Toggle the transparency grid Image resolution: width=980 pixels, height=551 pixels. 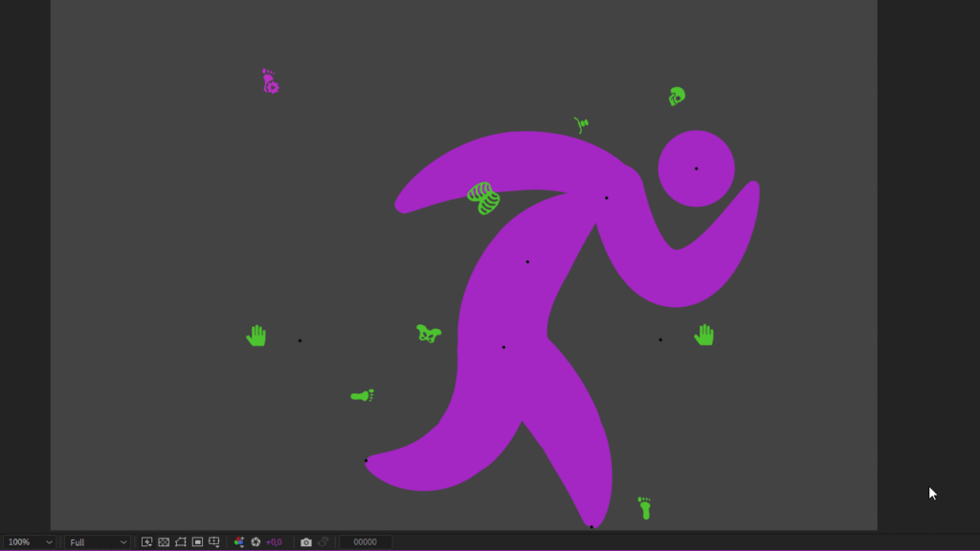click(164, 542)
